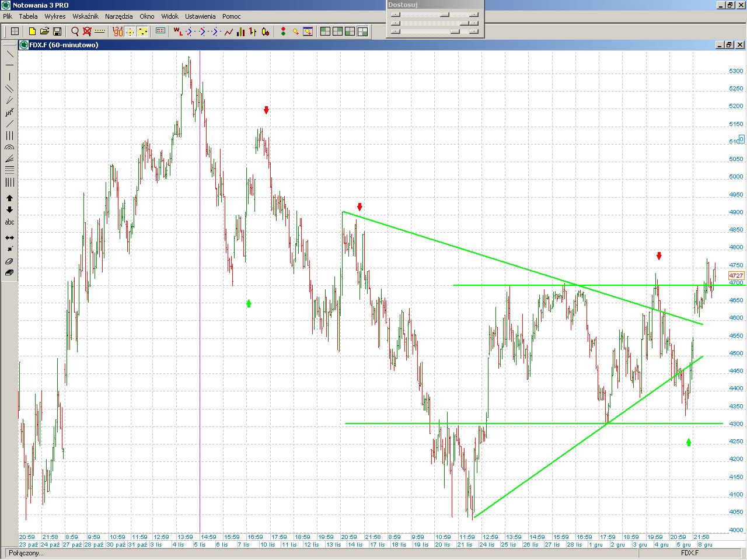Select the arcs drawing tool
This screenshot has width=747, height=560.
[x=9, y=148]
